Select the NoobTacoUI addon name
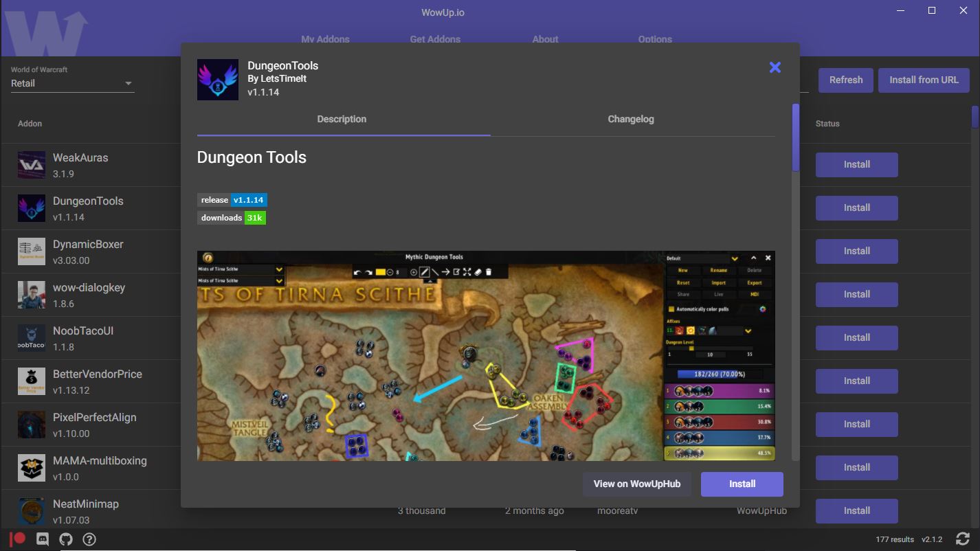The width and height of the screenshot is (980, 551). click(83, 330)
